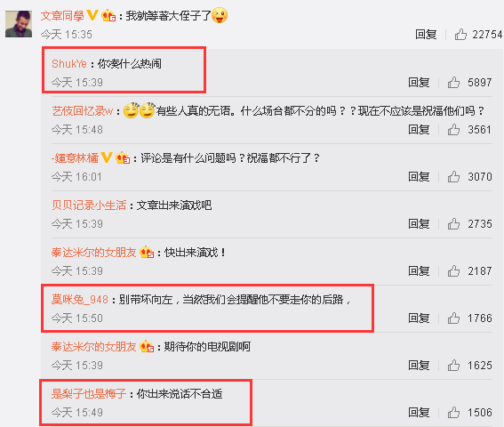Reply to 莫咪兔_948's comment
504x427 pixels.
(419, 318)
